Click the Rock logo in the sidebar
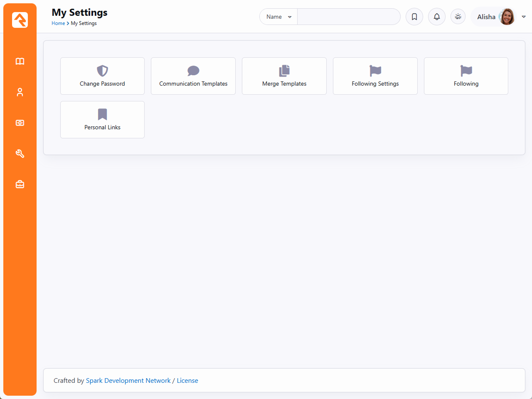This screenshot has height=399, width=532. coord(20,20)
